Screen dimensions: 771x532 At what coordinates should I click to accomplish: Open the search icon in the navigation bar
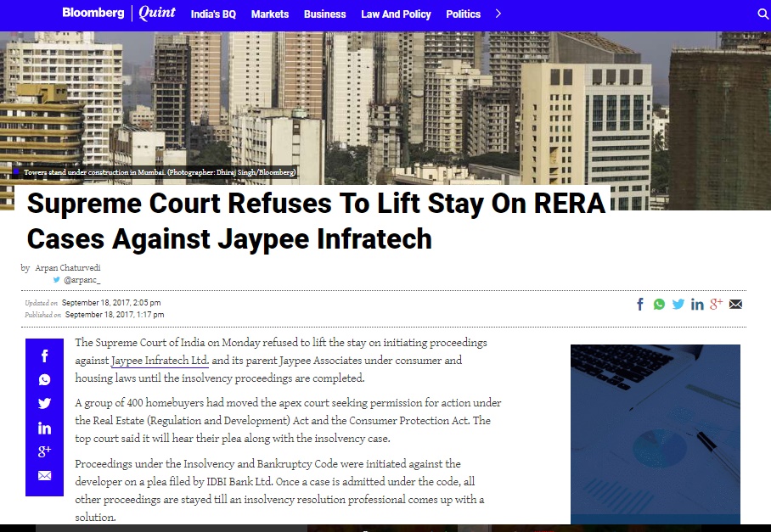coord(763,14)
